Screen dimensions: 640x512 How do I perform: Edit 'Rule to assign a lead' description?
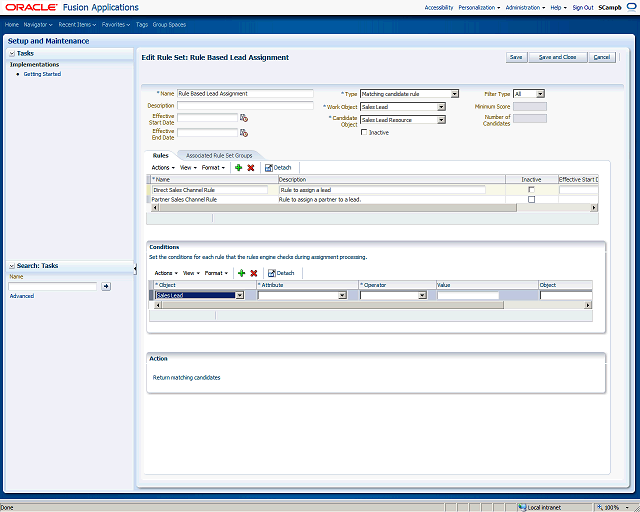click(x=382, y=190)
